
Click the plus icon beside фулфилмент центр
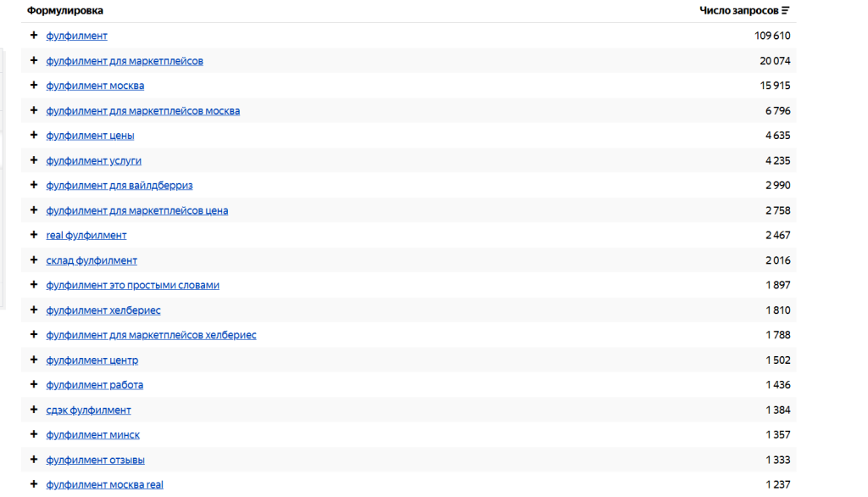(x=34, y=360)
